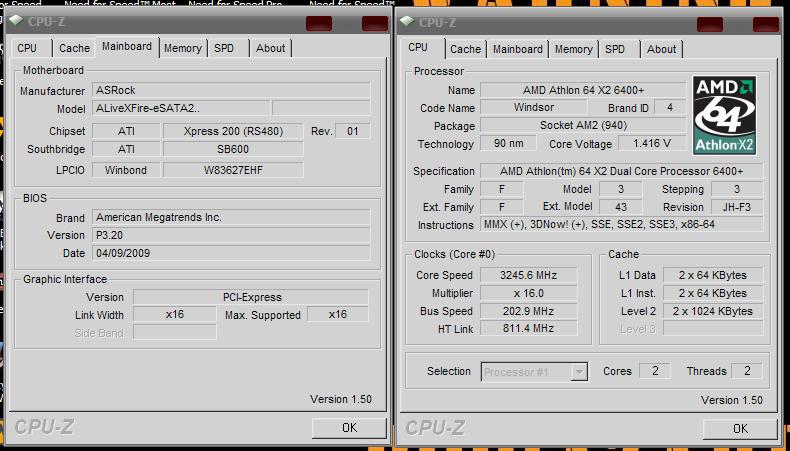Switch to Mainboard tab in right window
This screenshot has height=451, width=790.
pos(517,49)
